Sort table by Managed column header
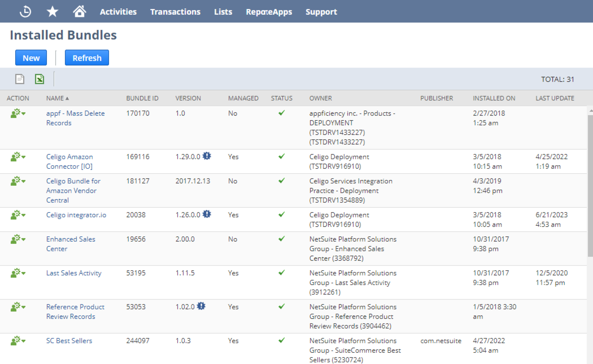This screenshot has width=593, height=364. coord(243,98)
